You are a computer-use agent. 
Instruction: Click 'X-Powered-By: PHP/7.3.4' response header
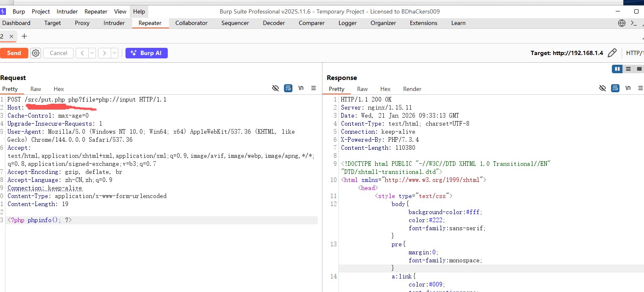pyautogui.click(x=380, y=140)
